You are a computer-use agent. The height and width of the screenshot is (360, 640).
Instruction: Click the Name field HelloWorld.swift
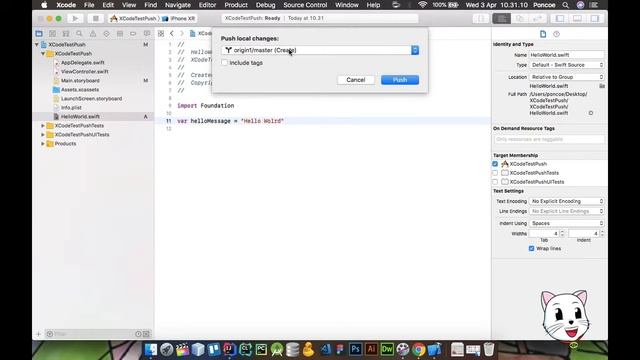coord(567,55)
